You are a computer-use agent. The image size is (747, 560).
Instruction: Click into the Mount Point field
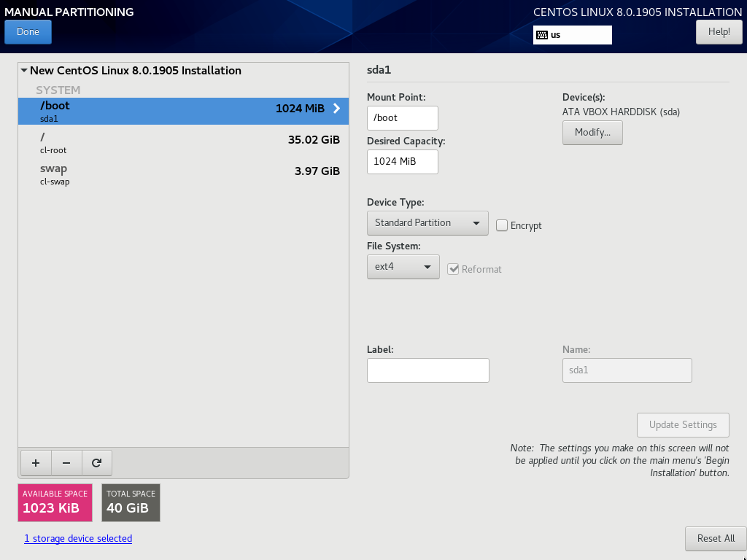pos(402,117)
